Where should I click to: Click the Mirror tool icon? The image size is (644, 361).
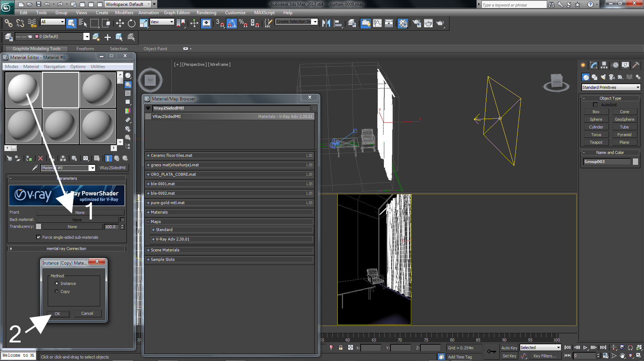pyautogui.click(x=326, y=23)
